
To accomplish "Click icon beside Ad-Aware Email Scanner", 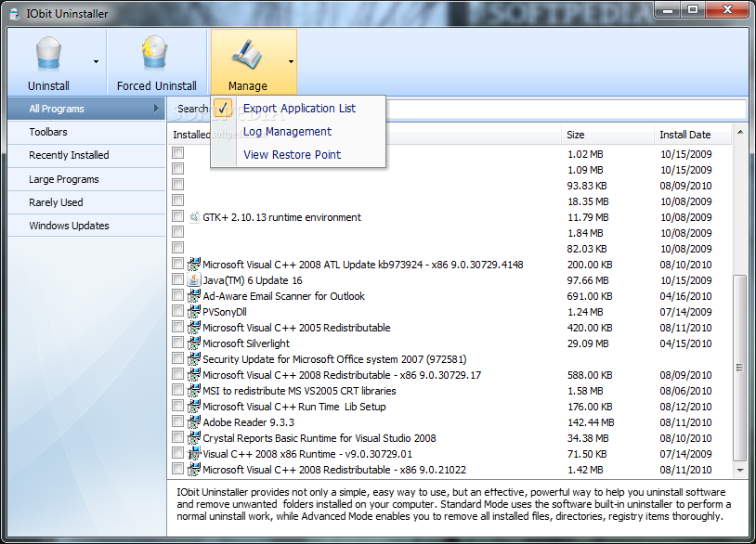I will (194, 296).
